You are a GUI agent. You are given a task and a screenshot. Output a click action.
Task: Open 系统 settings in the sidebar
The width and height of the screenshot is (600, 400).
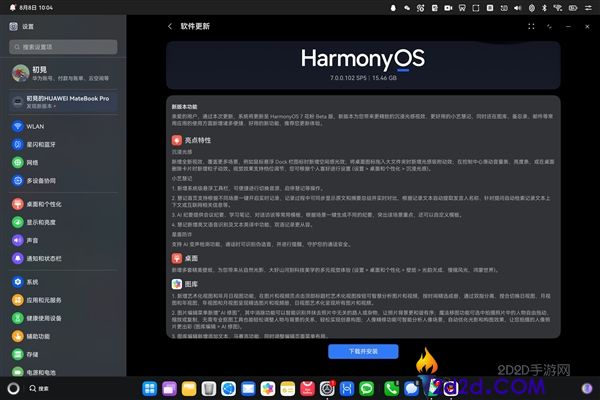point(63,282)
